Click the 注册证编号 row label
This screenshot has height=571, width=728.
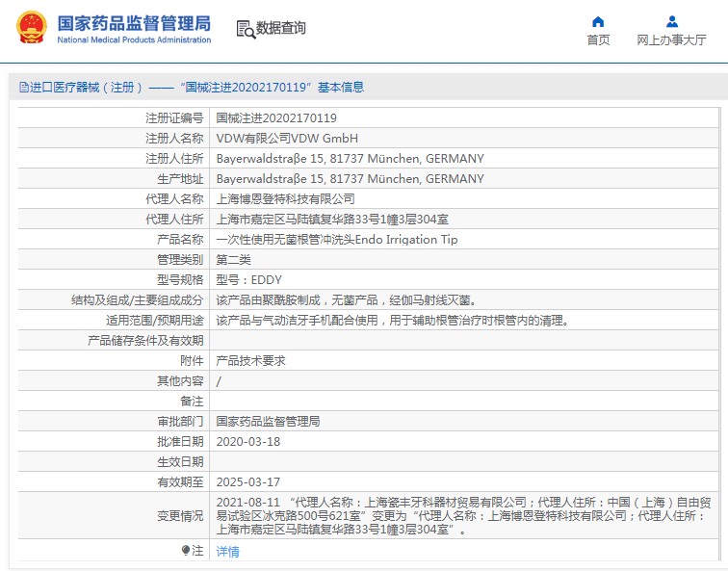point(174,117)
